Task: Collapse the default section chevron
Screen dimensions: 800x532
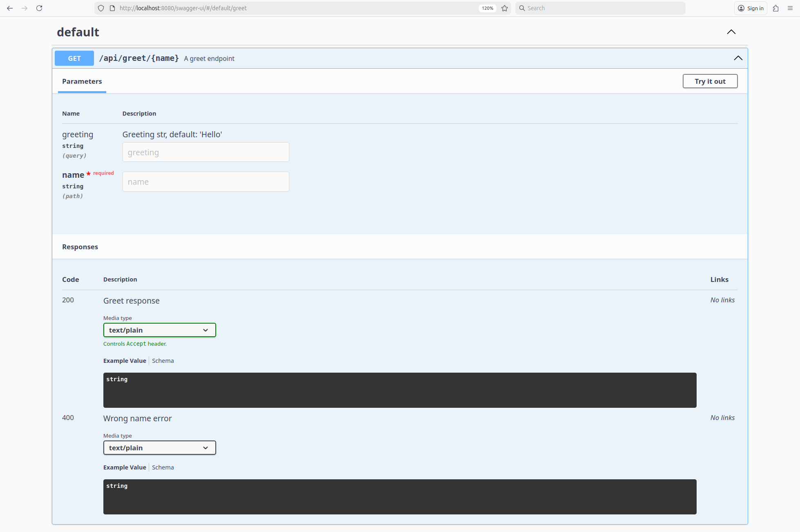Action: coord(731,32)
